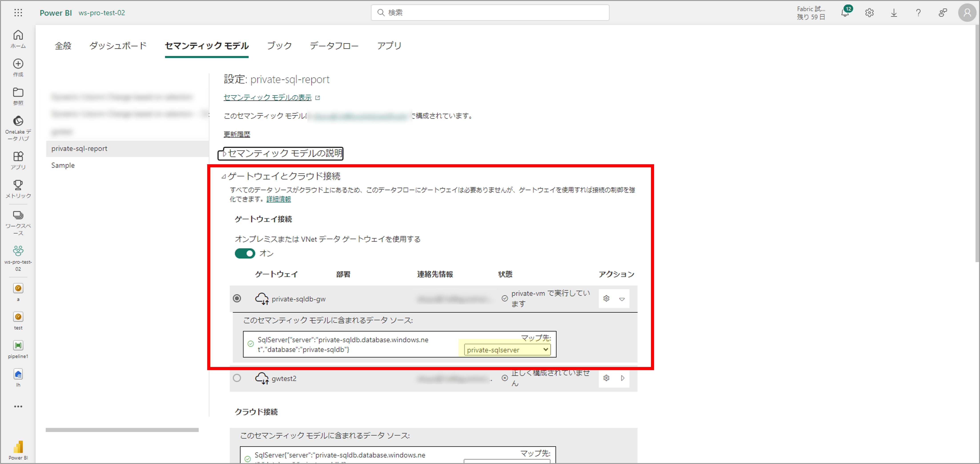Toggle on-premises or VNet gateway switch
Viewport: 980px width, 464px height.
click(245, 253)
